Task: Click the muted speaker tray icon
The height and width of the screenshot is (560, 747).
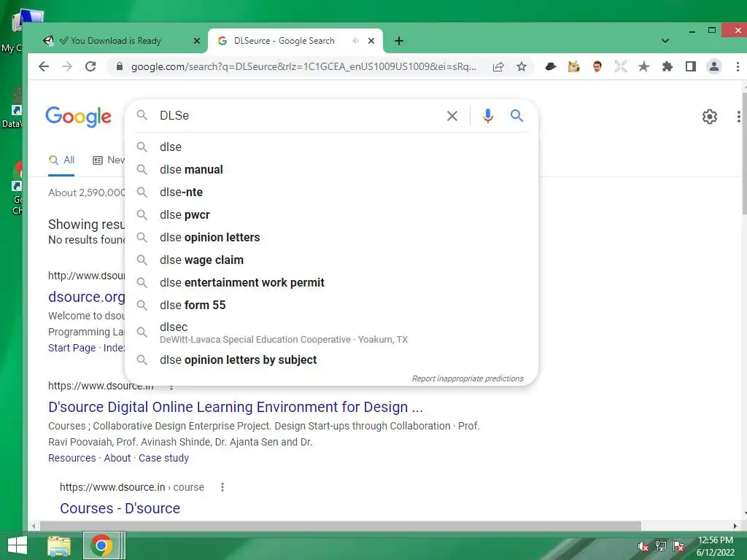Action: point(643,546)
